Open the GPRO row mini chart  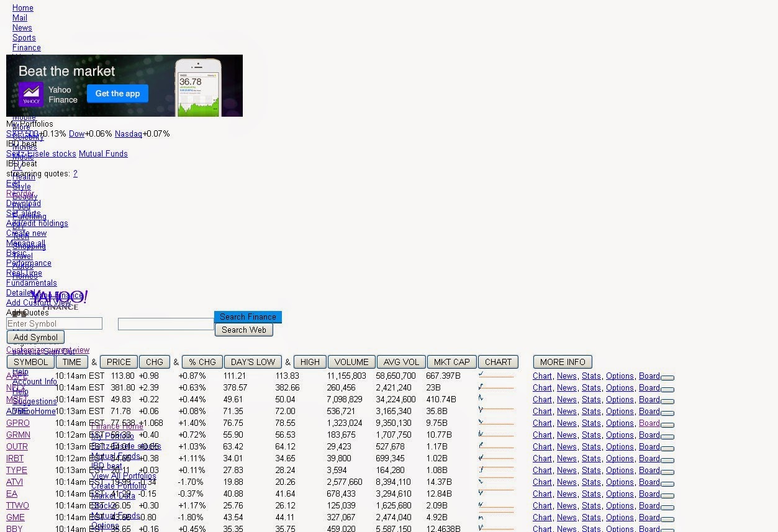496,423
